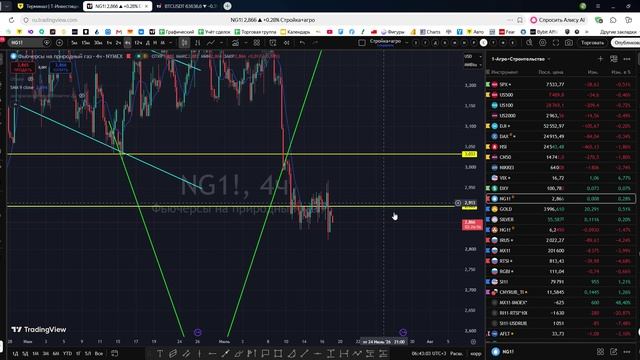Set date range to Все
The width and height of the screenshot is (640, 360).
pyautogui.click(x=99, y=353)
